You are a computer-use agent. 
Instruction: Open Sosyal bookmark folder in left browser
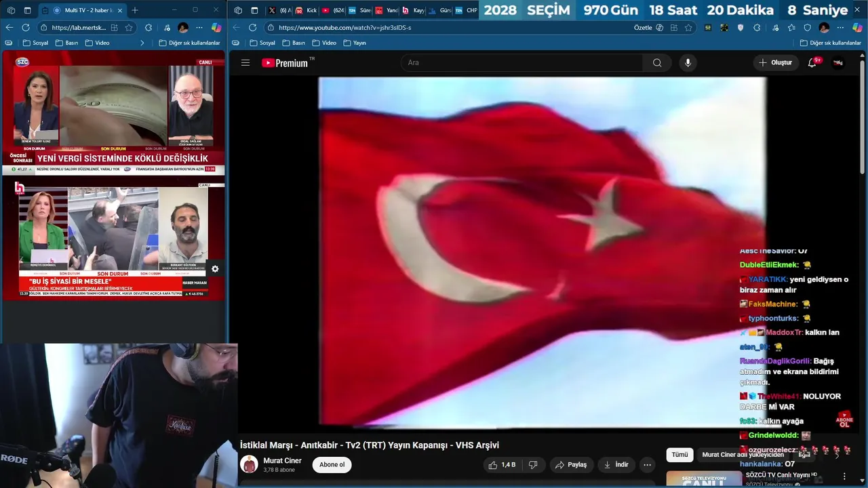coord(35,43)
